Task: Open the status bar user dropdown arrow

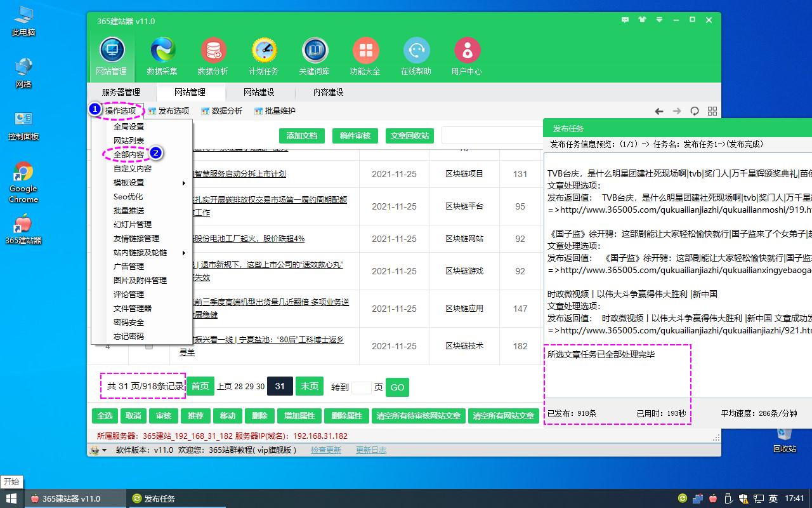Action: [x=104, y=450]
